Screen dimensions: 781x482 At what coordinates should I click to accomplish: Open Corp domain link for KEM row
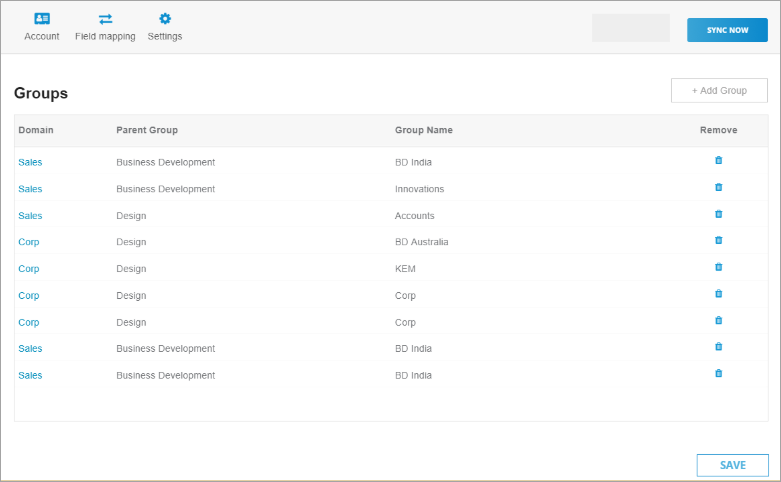click(29, 269)
